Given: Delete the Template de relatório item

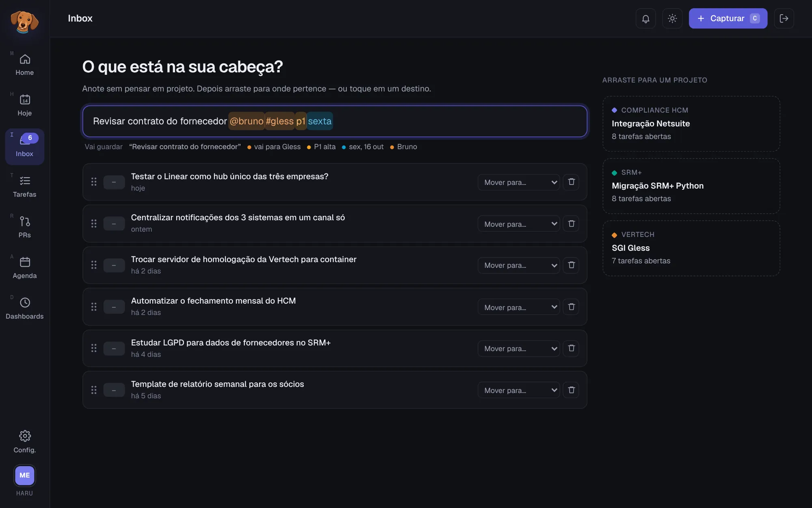Looking at the screenshot, I should (x=571, y=390).
